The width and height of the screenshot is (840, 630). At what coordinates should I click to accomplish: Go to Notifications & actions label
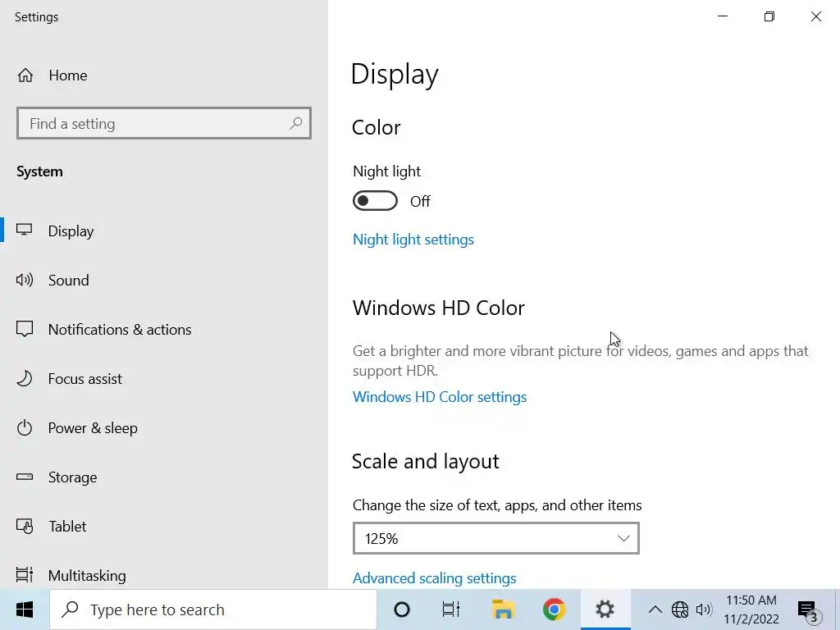[120, 330]
